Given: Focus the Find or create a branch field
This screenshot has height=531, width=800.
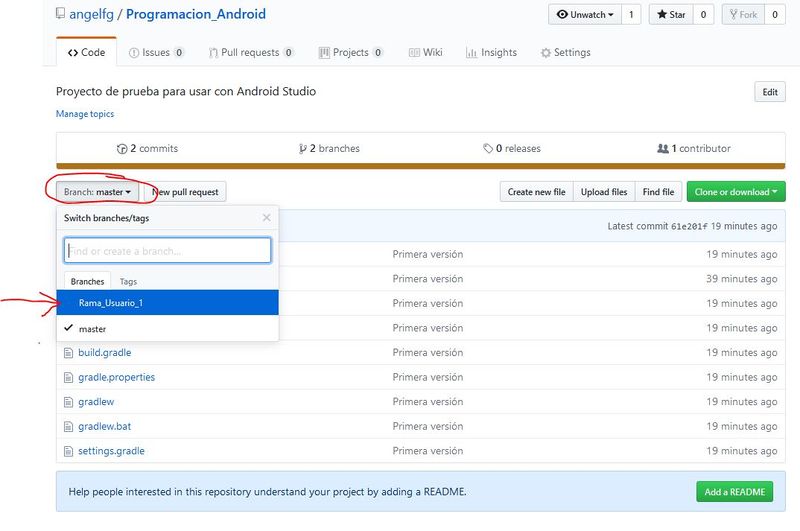Looking at the screenshot, I should pyautogui.click(x=167, y=250).
